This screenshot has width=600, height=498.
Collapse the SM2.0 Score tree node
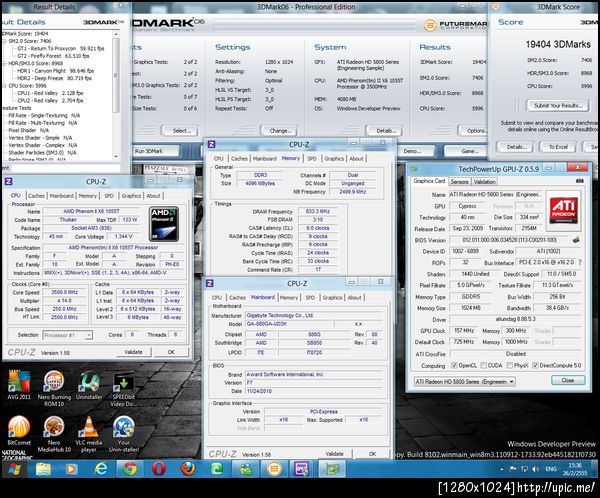pos(5,39)
